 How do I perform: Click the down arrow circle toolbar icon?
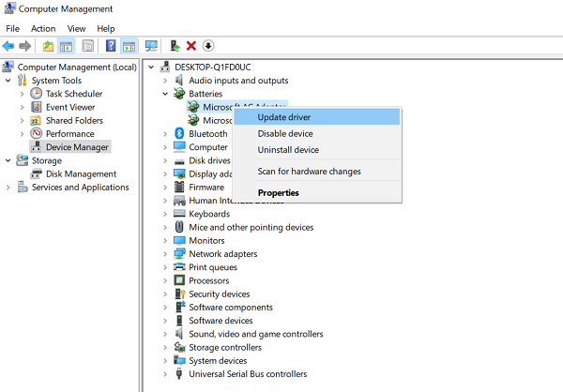coord(208,46)
